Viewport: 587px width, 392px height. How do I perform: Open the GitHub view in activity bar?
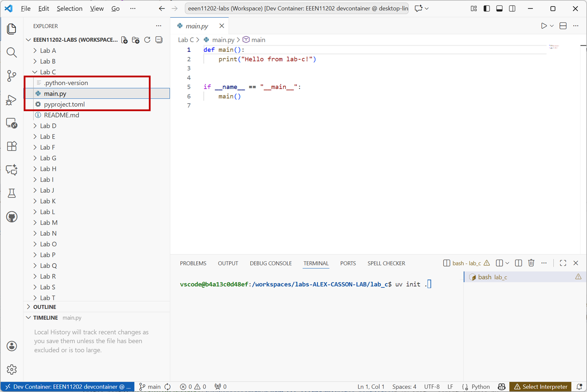(x=12, y=217)
